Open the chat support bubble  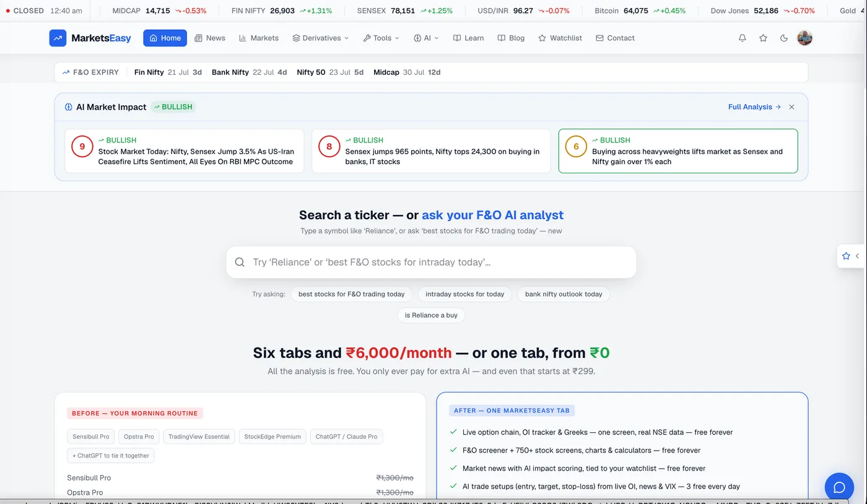pos(839,487)
